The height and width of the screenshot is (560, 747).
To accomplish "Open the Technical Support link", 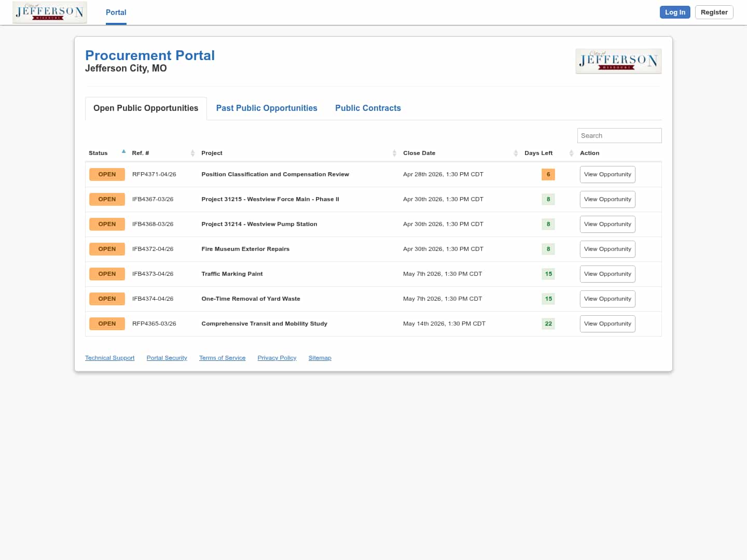I will pyautogui.click(x=109, y=358).
